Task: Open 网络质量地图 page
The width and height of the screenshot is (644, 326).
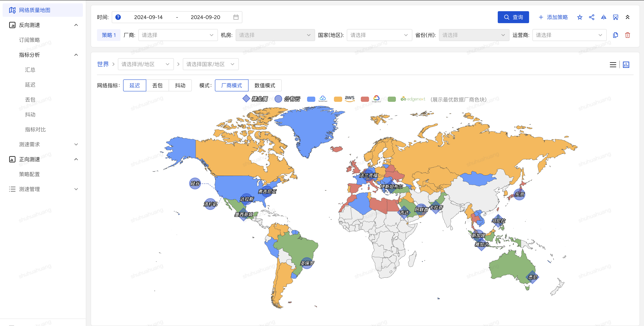Action: [43, 10]
